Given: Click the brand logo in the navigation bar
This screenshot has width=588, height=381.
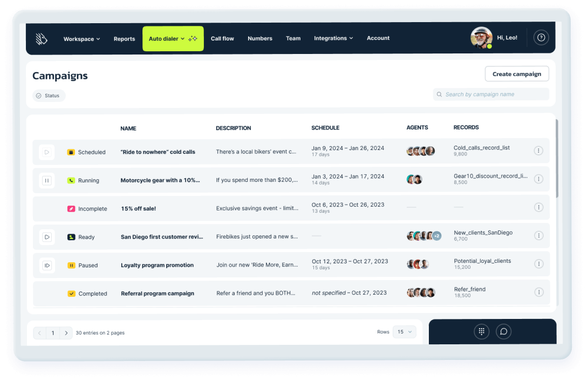Looking at the screenshot, I should click(42, 37).
